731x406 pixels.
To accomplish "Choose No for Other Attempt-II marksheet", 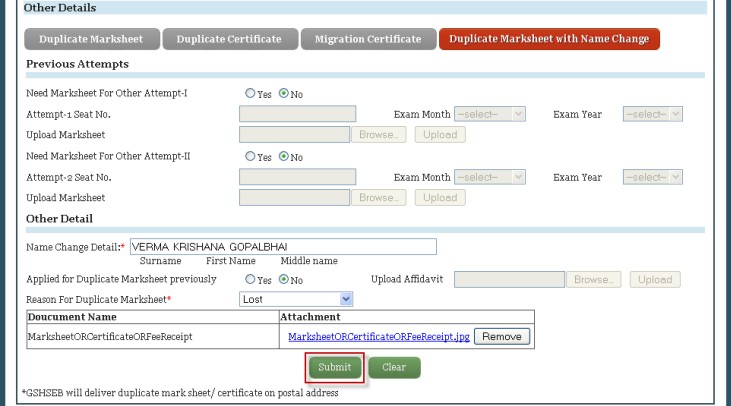I will pos(285,157).
